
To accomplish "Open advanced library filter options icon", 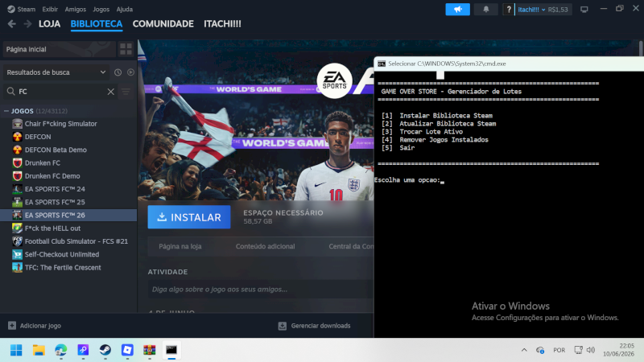I will click(126, 92).
